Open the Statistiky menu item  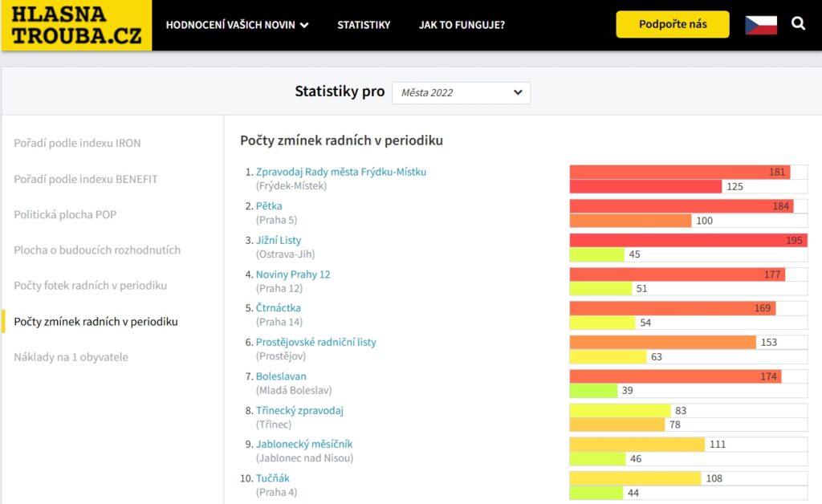[x=364, y=25]
